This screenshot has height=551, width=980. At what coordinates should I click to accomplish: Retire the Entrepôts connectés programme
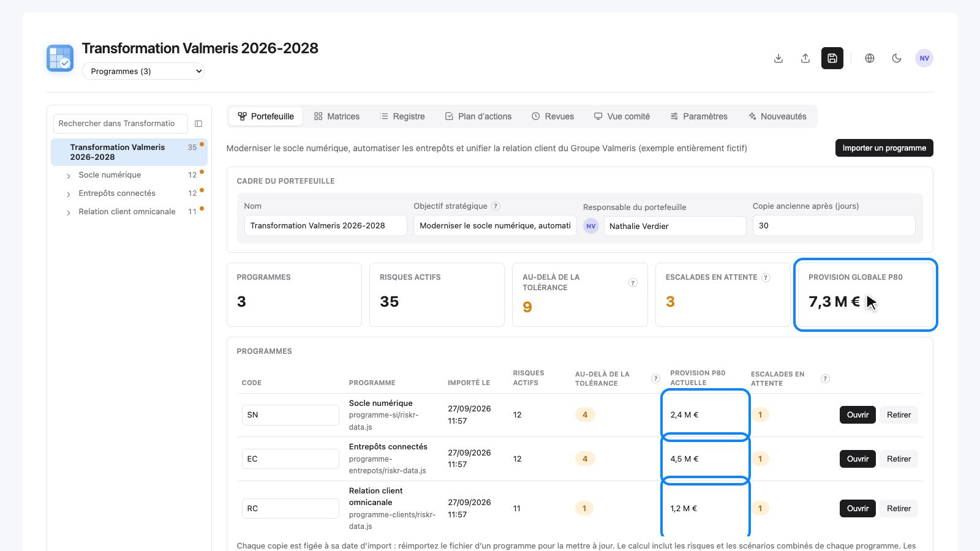(899, 459)
